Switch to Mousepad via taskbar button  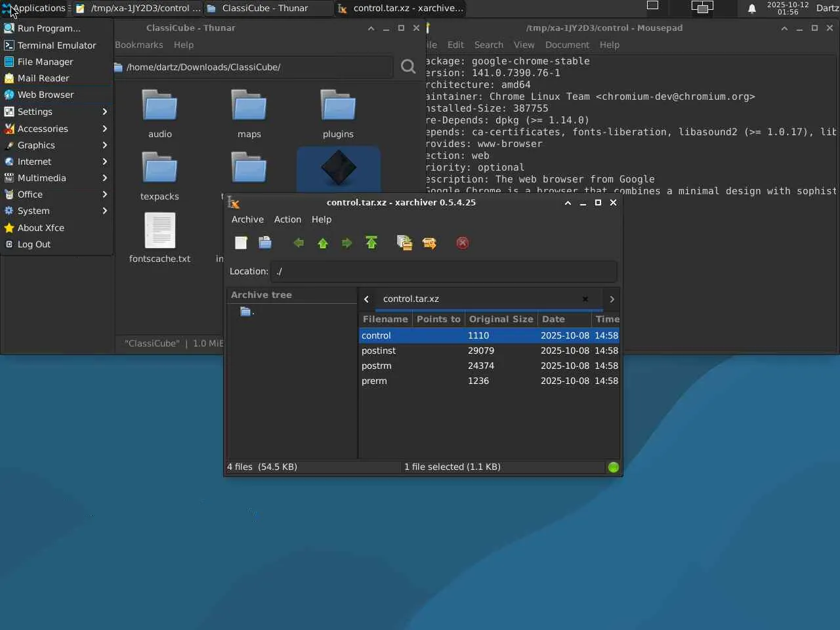[138, 9]
